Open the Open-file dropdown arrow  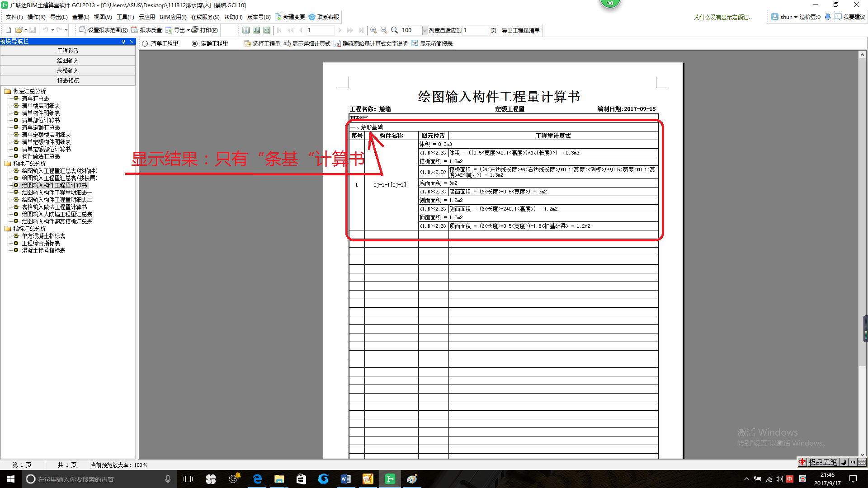tap(26, 30)
